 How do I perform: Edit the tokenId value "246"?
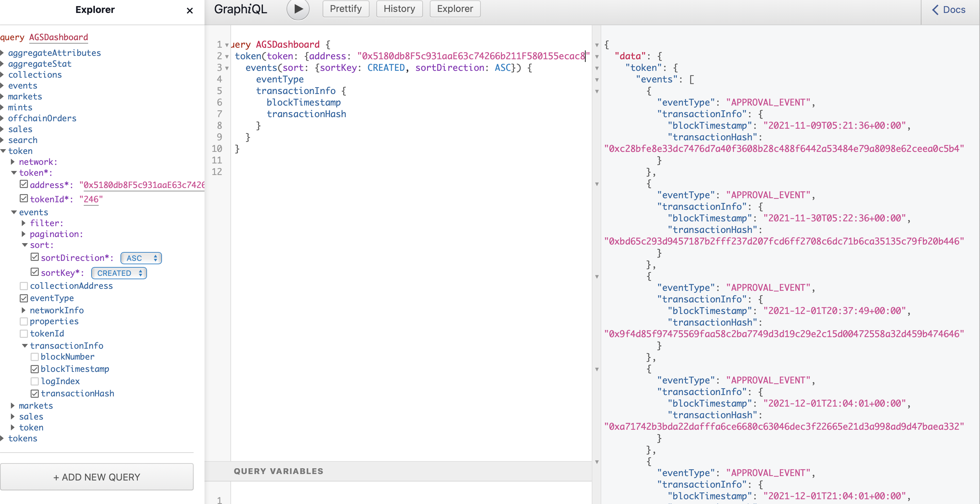coord(91,199)
